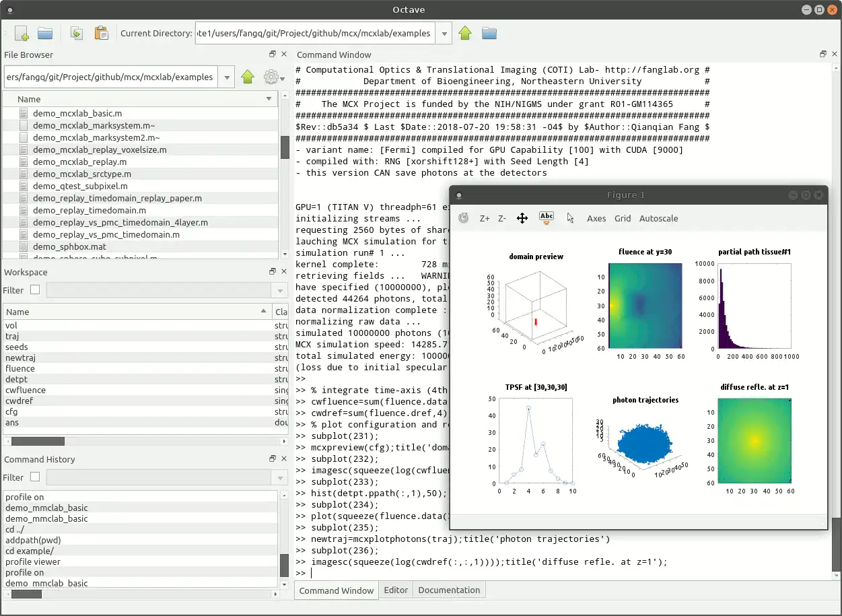Click the Current Directory path field
The height and width of the screenshot is (616, 842).
(315, 33)
